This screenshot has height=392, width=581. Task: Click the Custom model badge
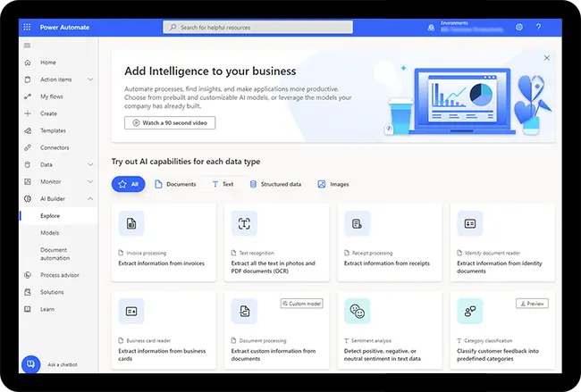click(x=301, y=304)
